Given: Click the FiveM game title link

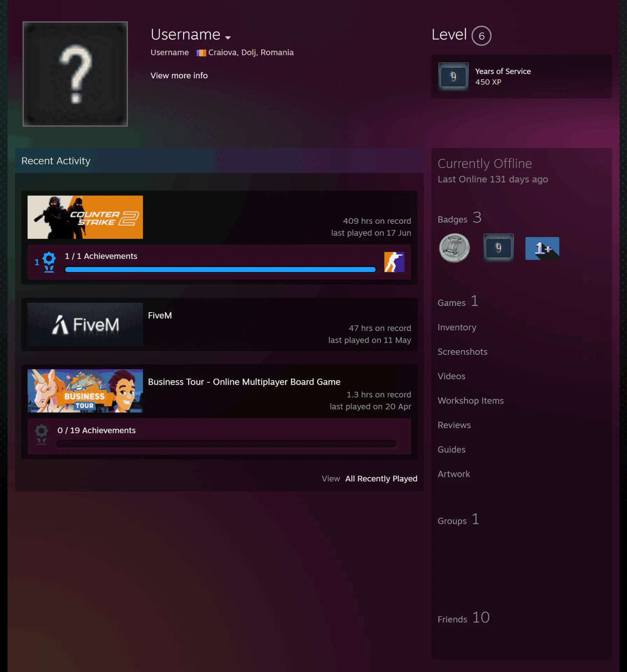Looking at the screenshot, I should (160, 315).
